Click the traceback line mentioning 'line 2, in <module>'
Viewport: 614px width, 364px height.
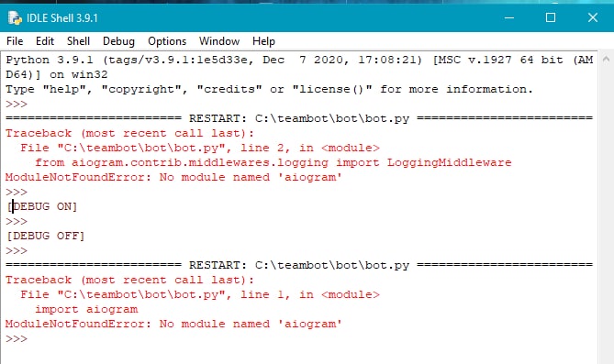200,148
